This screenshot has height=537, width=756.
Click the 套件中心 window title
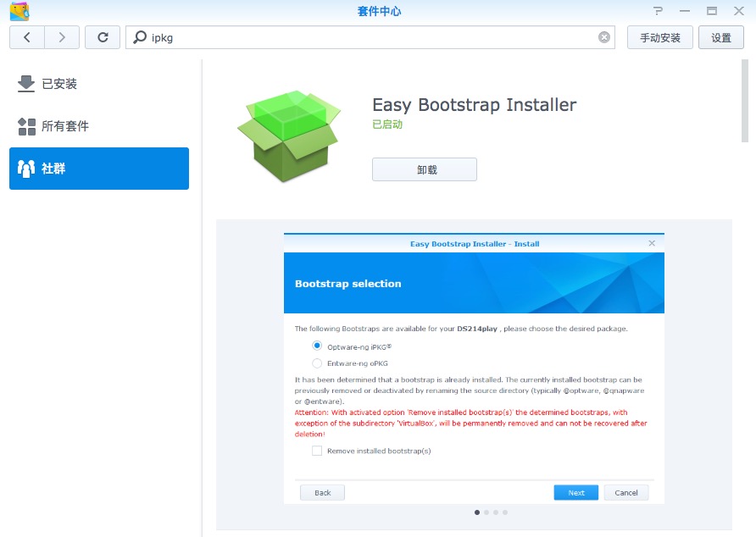click(379, 11)
